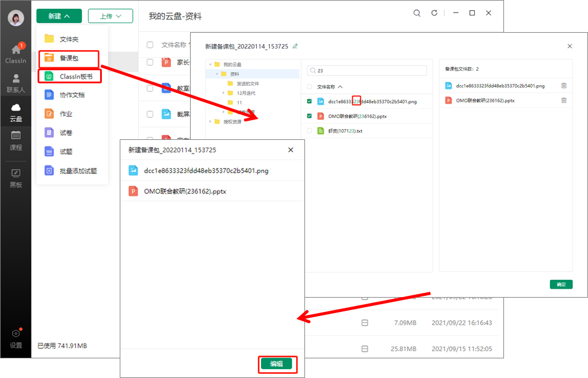Toggle main window select-all 文件名称 checkbox

pyautogui.click(x=150, y=45)
